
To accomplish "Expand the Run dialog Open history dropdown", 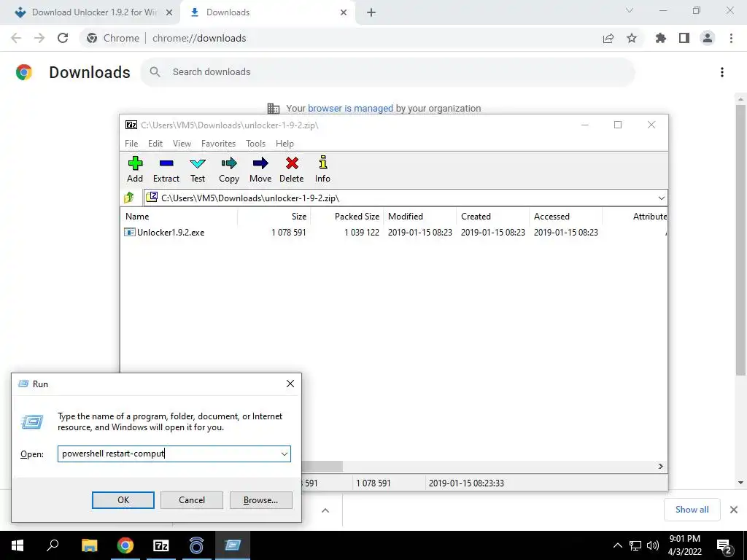I will pyautogui.click(x=285, y=454).
